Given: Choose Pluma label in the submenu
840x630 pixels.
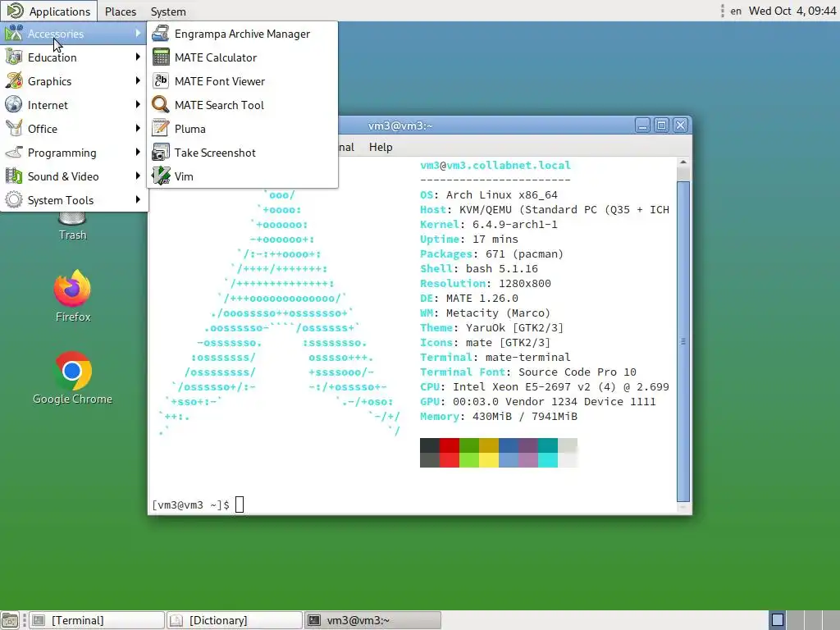Looking at the screenshot, I should [x=190, y=129].
